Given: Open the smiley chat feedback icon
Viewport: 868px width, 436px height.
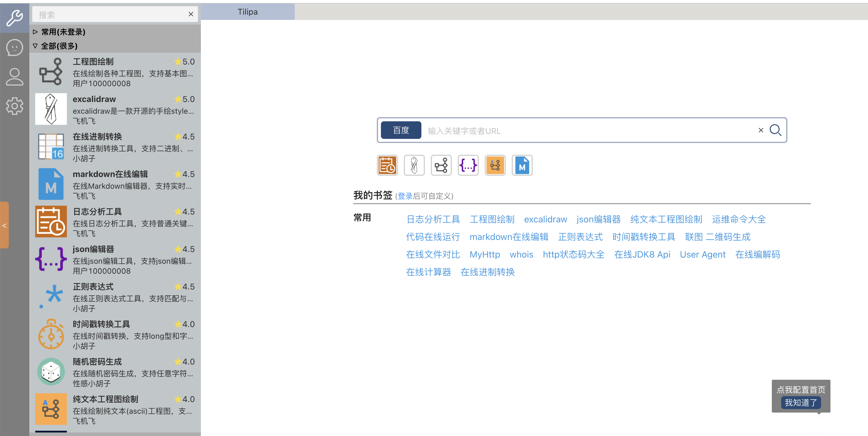Looking at the screenshot, I should click(x=14, y=47).
